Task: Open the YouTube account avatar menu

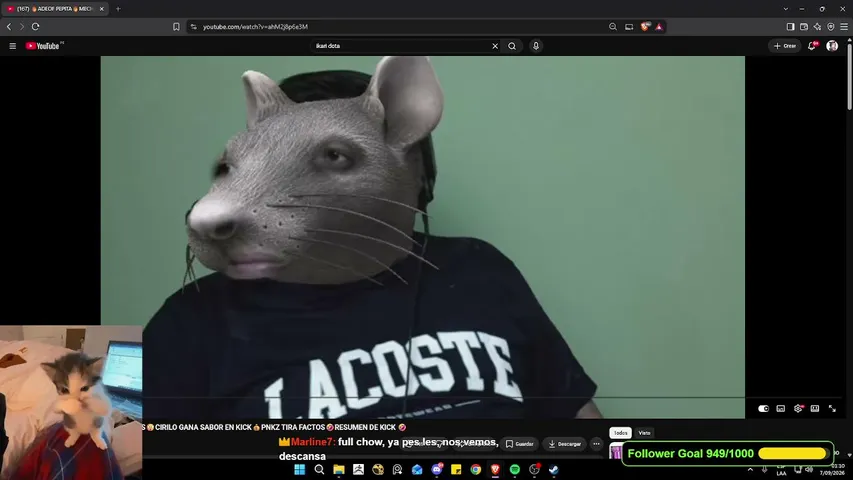Action: [832, 46]
